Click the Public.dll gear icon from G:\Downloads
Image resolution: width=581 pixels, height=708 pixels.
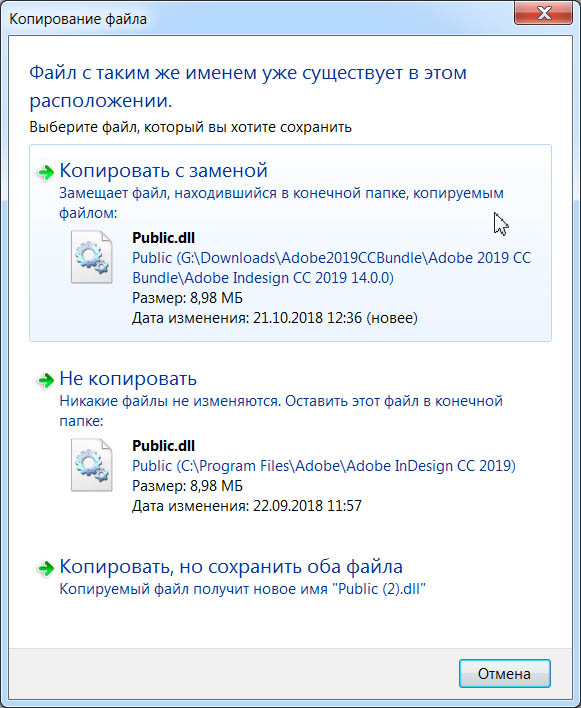92,257
